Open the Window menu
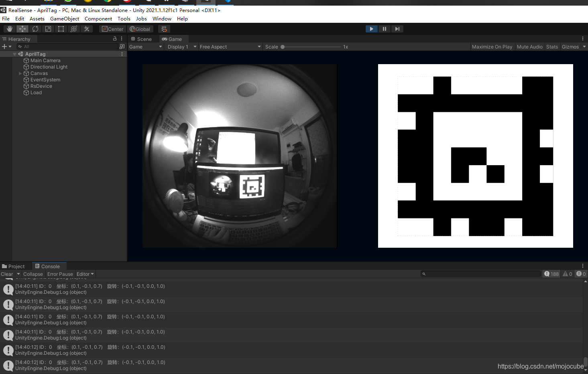Screen dimensions: 588x374 tap(162, 18)
